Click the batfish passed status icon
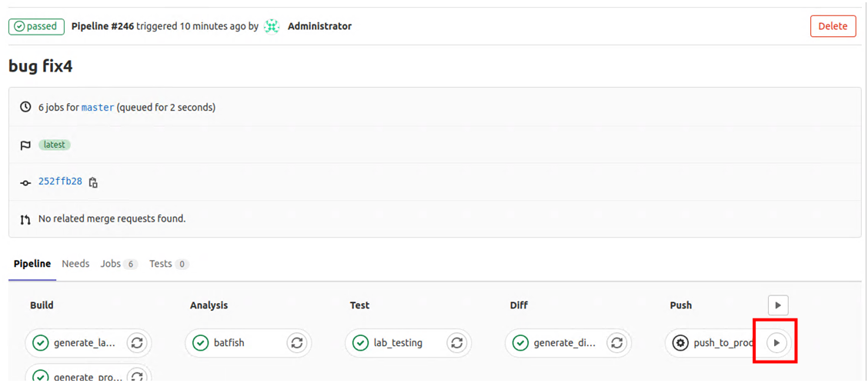Viewport: 868px width, 383px height. coord(201,343)
